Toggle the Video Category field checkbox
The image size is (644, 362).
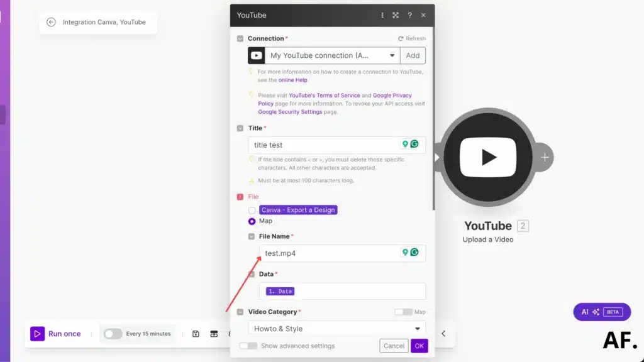(240, 312)
